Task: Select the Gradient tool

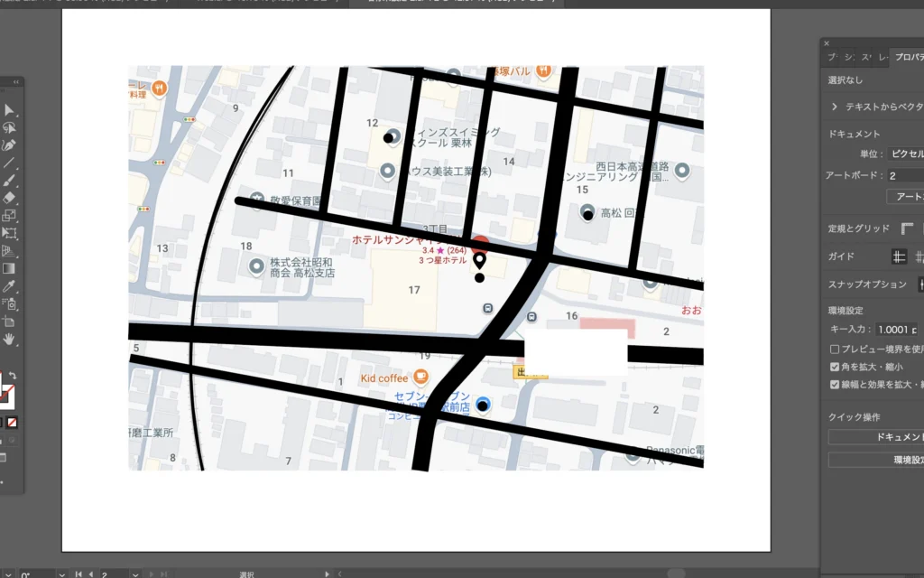Action: tap(9, 268)
